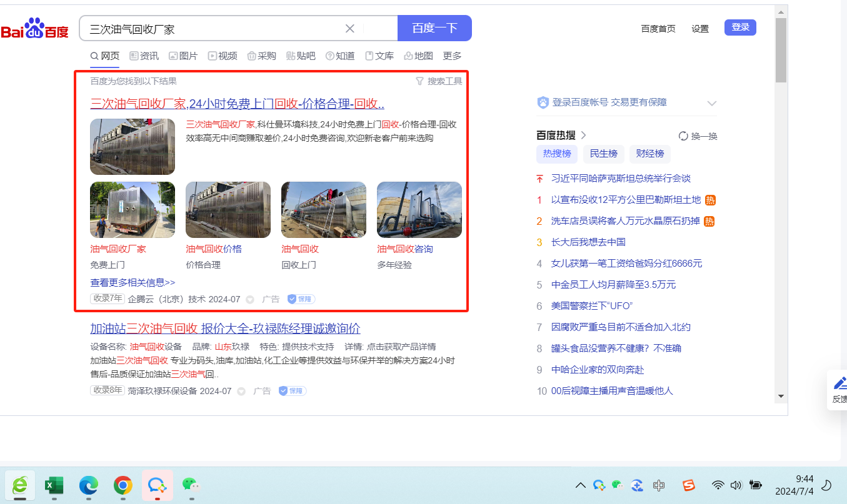This screenshot has width=847, height=504.
Task: Click the search tools filter icon
Action: (x=419, y=81)
